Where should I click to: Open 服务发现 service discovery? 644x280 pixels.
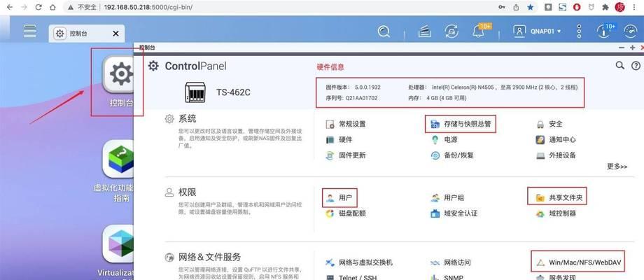(556, 277)
